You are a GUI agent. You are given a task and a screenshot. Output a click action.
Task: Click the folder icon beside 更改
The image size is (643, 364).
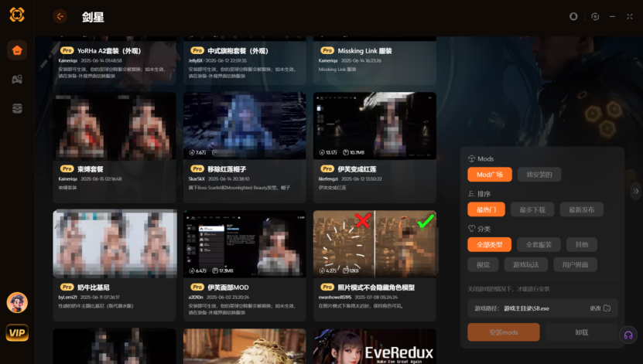coord(607,308)
